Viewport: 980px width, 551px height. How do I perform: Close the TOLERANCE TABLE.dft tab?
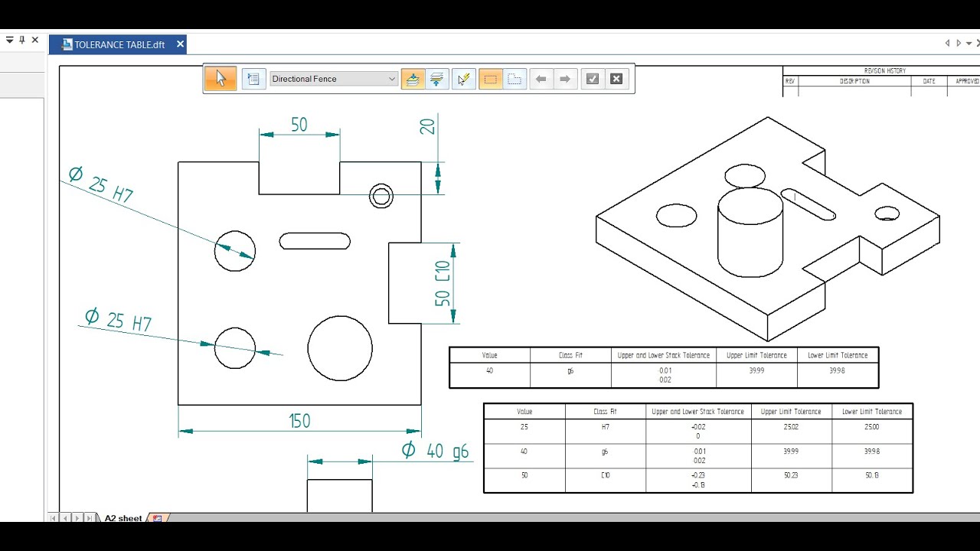pos(181,44)
